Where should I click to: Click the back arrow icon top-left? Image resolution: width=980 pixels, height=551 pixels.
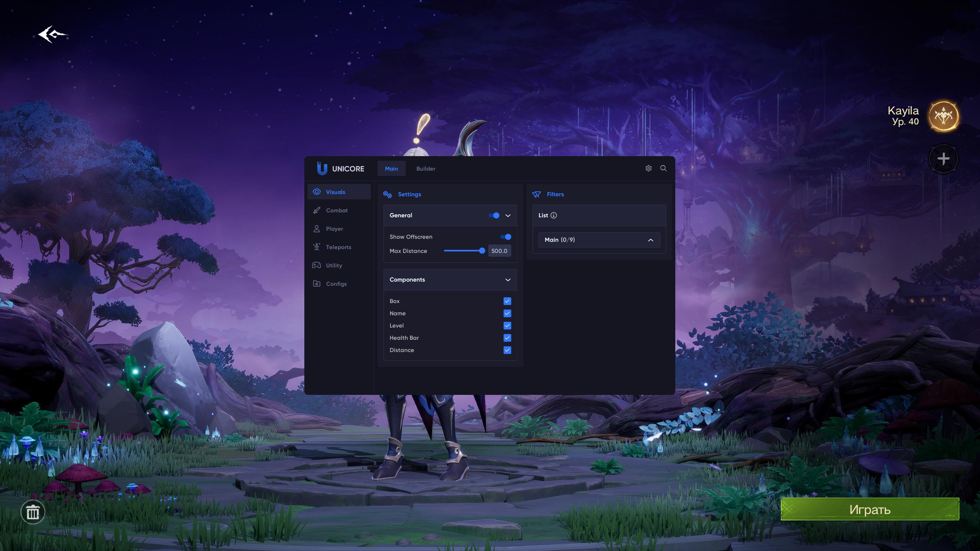[x=52, y=34]
